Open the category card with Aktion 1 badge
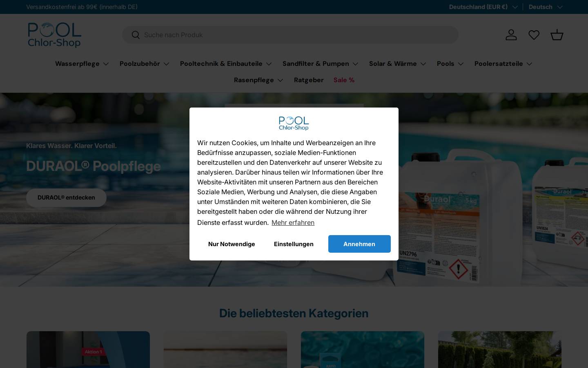The image size is (588, 368). [88, 350]
